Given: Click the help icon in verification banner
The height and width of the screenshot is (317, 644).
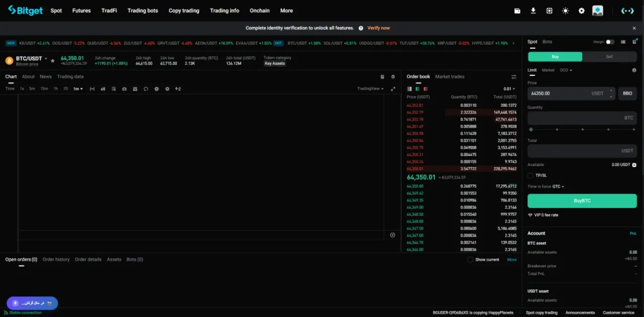Looking at the screenshot, I should coord(361,28).
